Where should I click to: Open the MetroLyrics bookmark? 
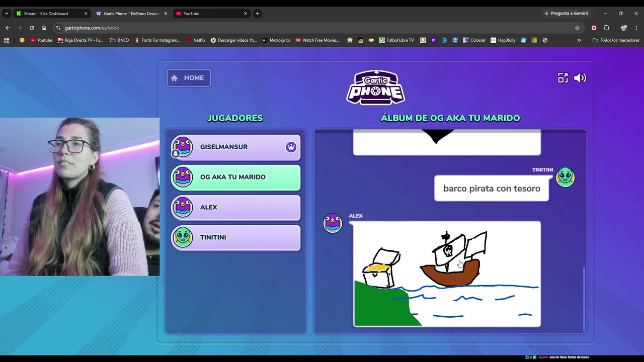point(276,40)
